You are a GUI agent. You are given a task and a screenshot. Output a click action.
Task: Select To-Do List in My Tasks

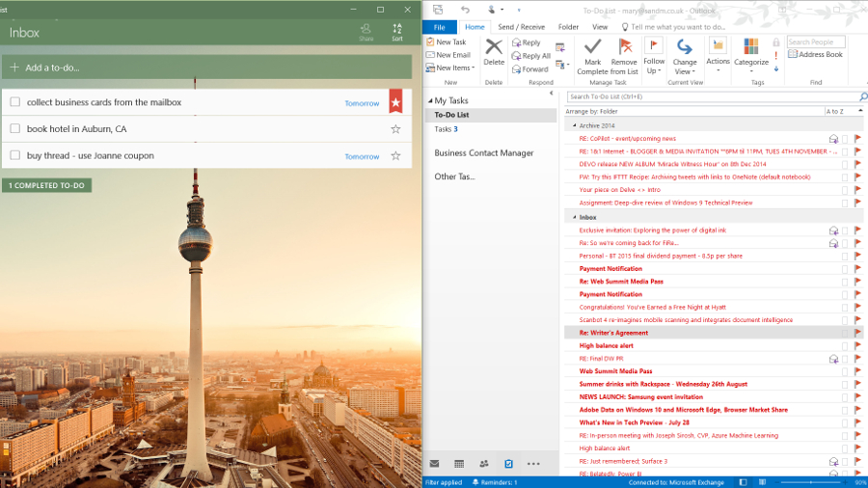pos(491,115)
